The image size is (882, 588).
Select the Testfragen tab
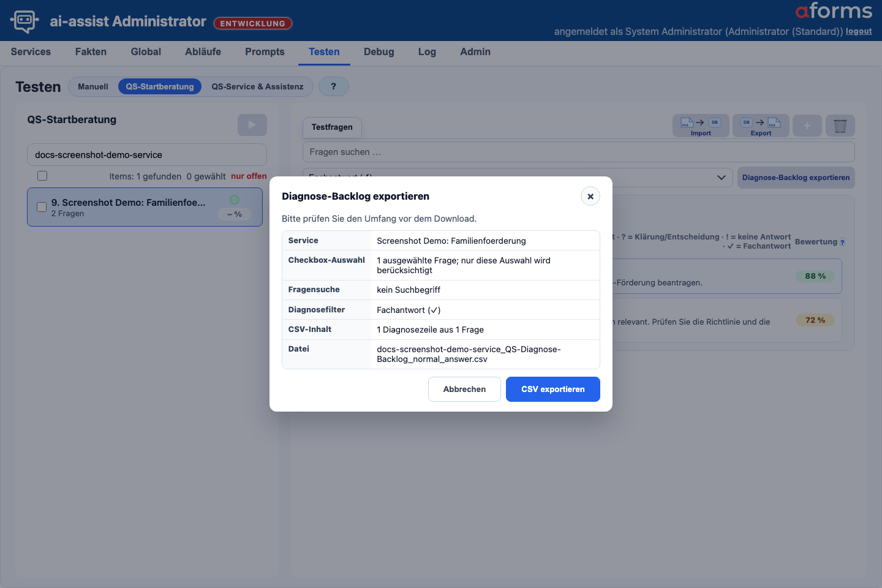point(332,127)
